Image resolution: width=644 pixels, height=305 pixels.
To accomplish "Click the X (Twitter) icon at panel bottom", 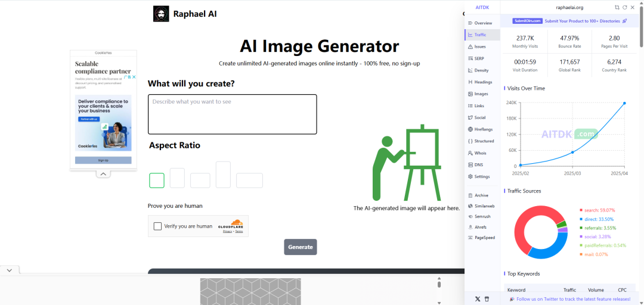I will pyautogui.click(x=477, y=299).
